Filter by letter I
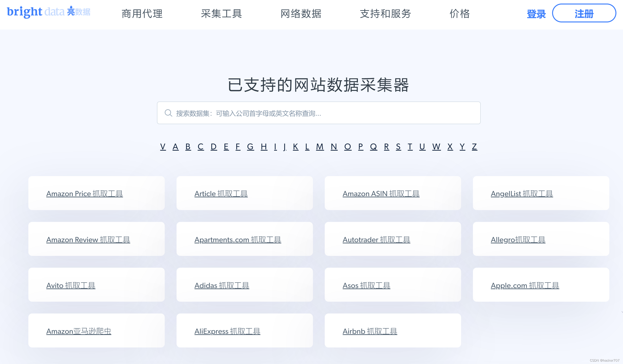 [x=275, y=147]
